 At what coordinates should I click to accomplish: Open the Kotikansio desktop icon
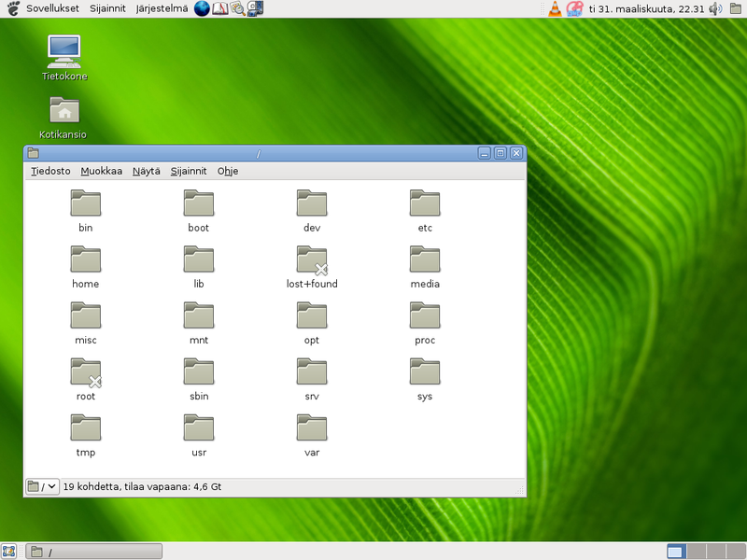click(63, 110)
